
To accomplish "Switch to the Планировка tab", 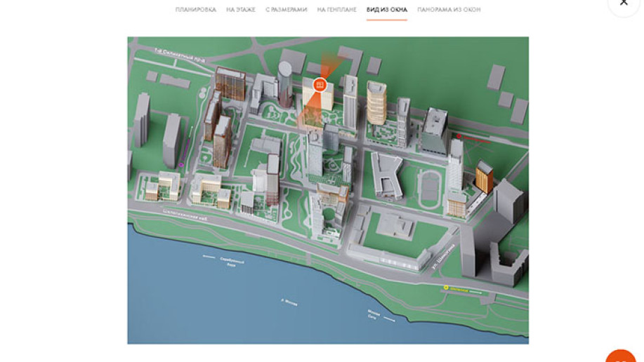I will point(195,10).
